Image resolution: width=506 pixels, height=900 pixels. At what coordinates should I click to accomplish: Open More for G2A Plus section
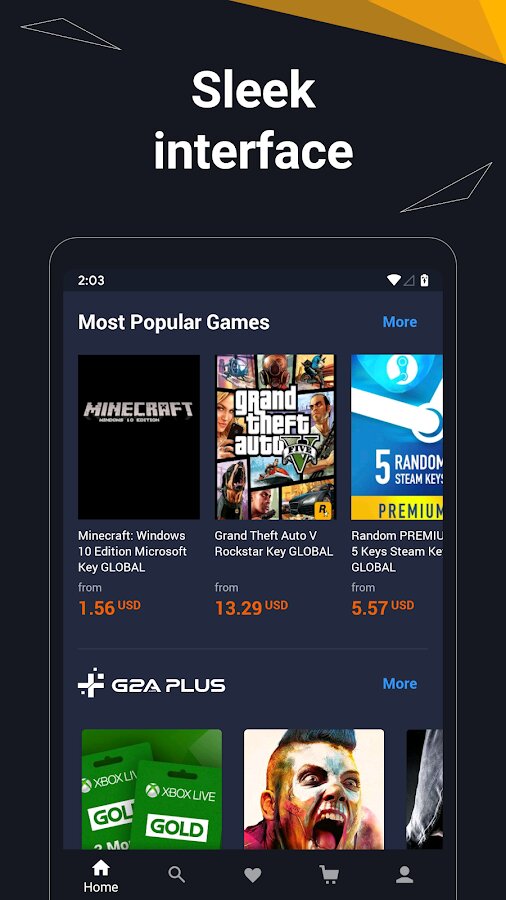click(400, 684)
